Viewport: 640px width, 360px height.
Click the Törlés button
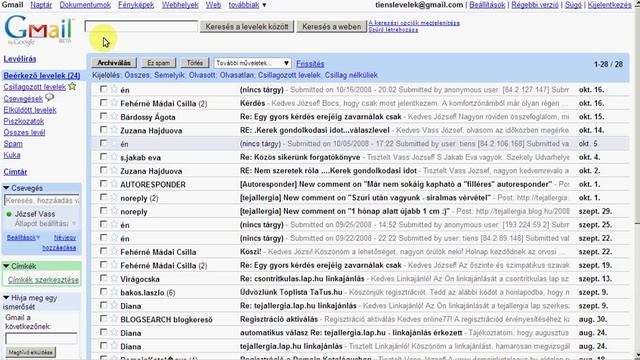tap(195, 63)
